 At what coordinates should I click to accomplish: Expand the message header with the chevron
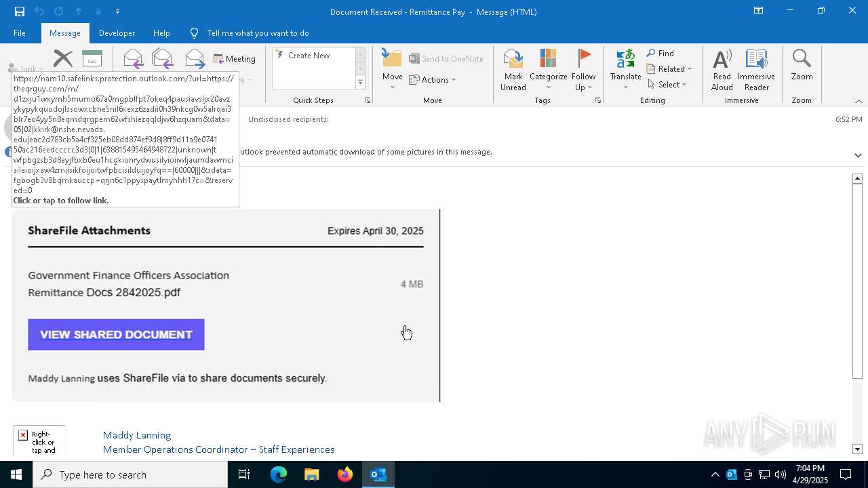[858, 155]
